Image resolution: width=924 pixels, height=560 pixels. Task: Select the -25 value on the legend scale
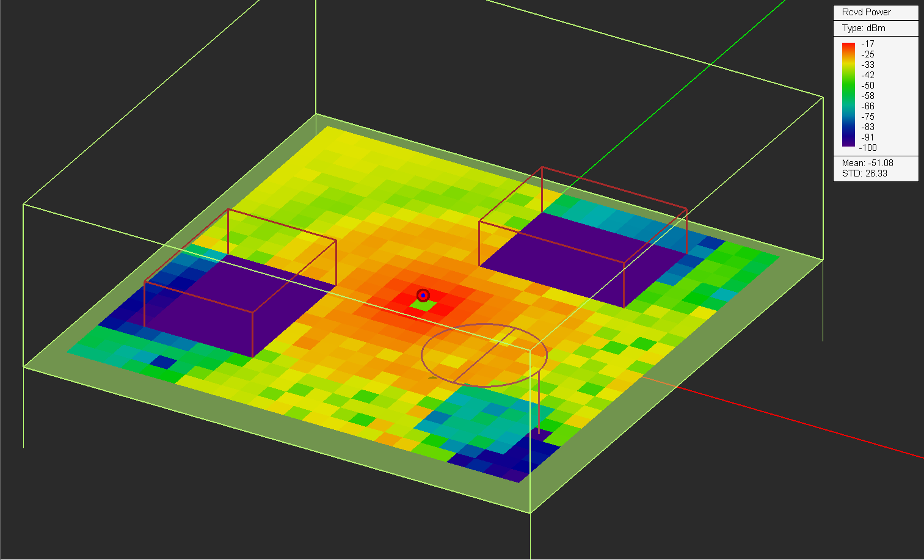click(868, 54)
